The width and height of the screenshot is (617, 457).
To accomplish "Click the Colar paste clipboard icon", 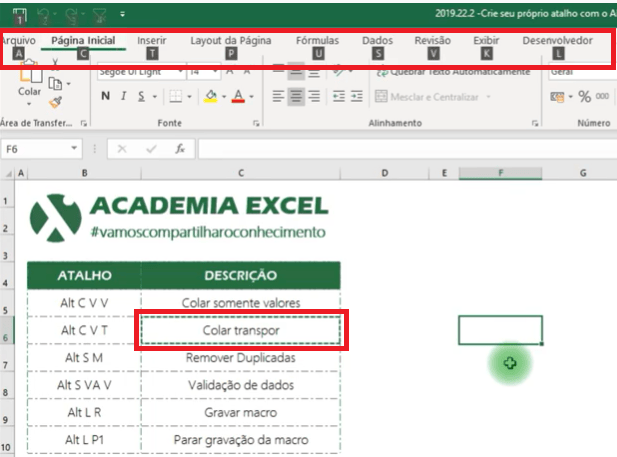I will 30,73.
